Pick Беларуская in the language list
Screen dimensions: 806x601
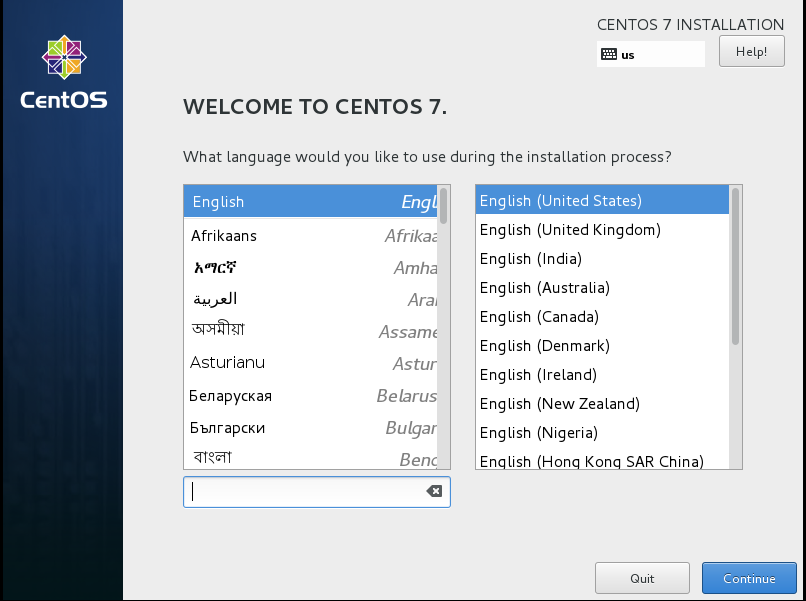point(310,396)
